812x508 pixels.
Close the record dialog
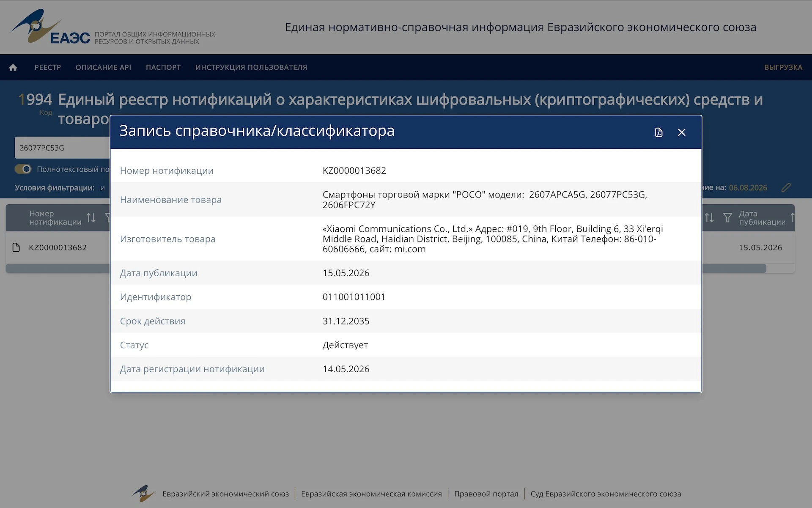tap(682, 132)
